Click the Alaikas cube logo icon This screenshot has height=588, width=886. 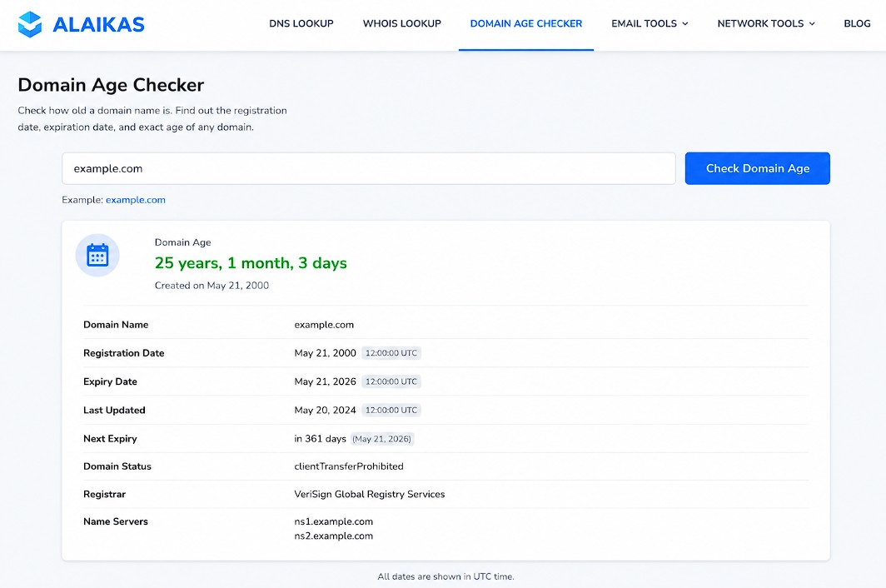(x=29, y=24)
